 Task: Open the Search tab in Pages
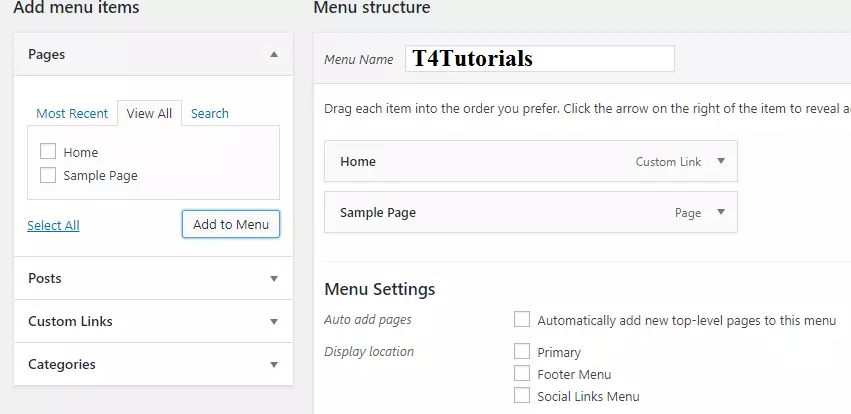209,113
